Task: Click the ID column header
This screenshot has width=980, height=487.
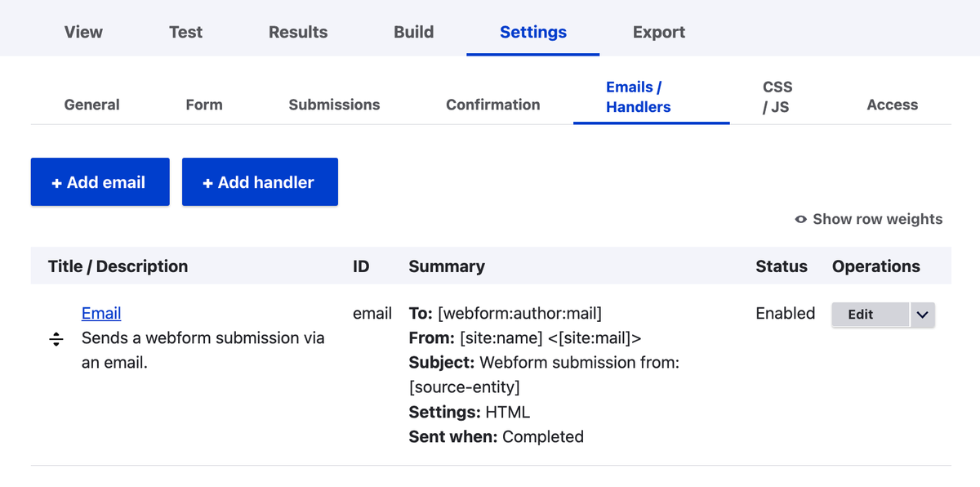Action: pyautogui.click(x=361, y=266)
